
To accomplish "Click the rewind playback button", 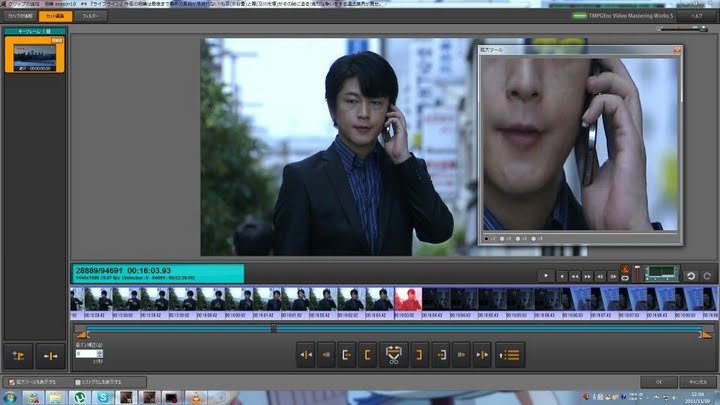I will click(x=574, y=276).
